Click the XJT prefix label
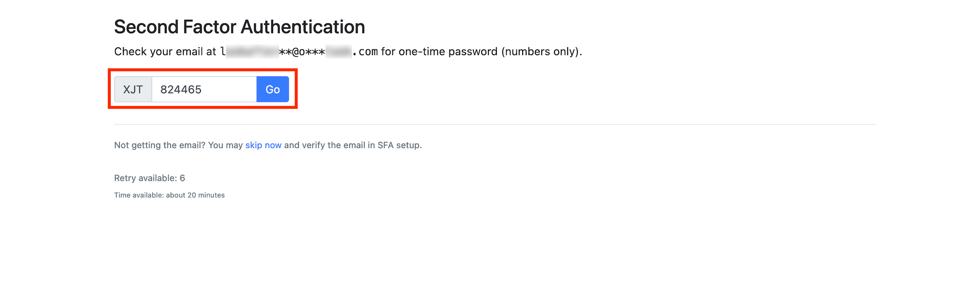This screenshot has width=980, height=285. (133, 89)
